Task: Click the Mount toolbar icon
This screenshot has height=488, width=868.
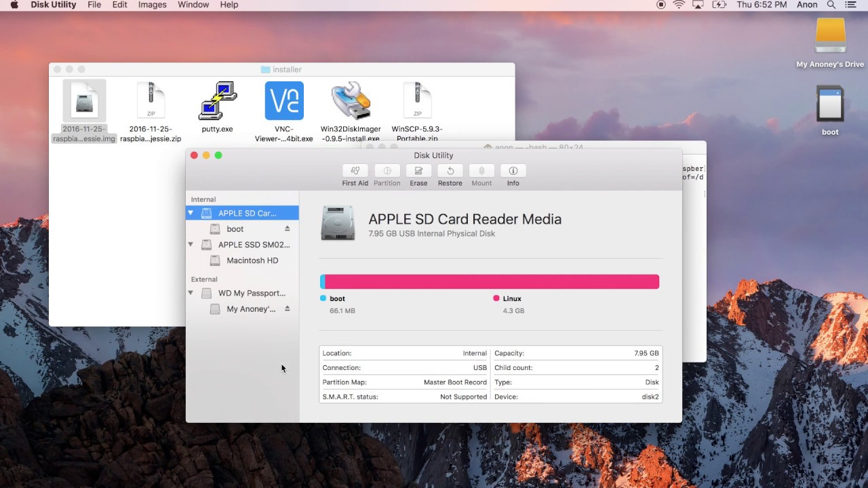Action: (481, 171)
